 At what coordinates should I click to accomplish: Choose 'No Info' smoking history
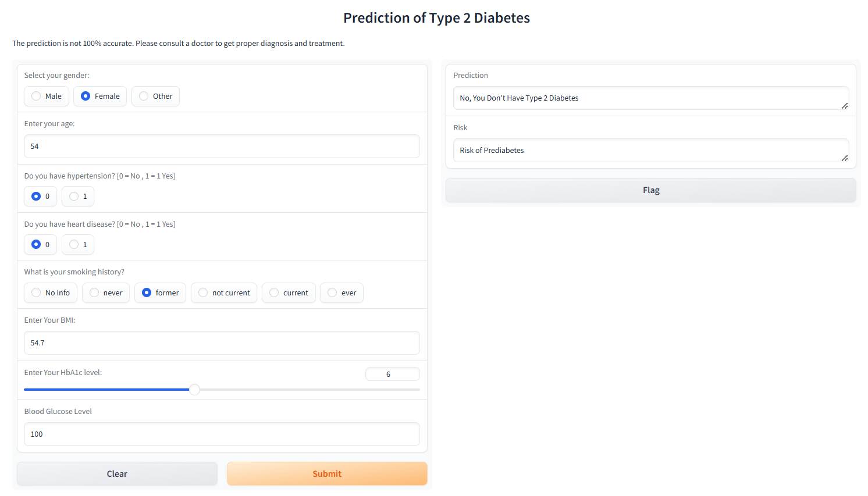pyautogui.click(x=51, y=293)
